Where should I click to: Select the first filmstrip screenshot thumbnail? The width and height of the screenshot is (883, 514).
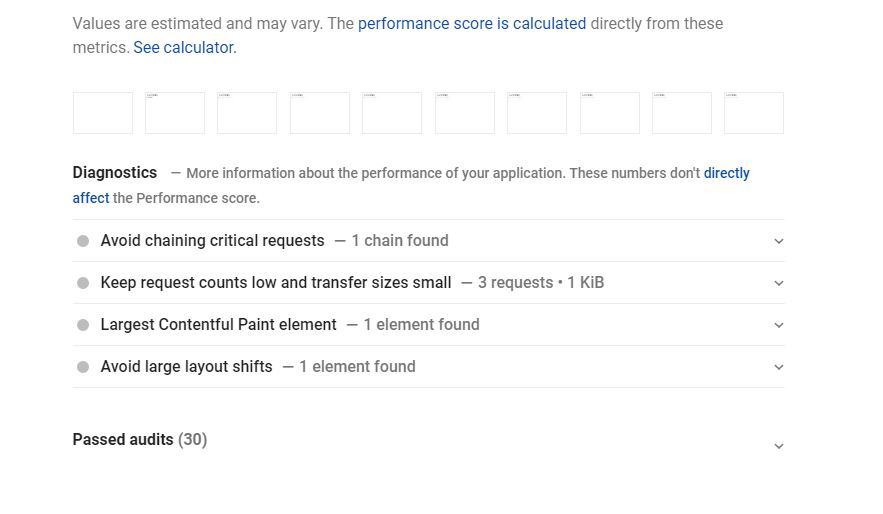[103, 113]
